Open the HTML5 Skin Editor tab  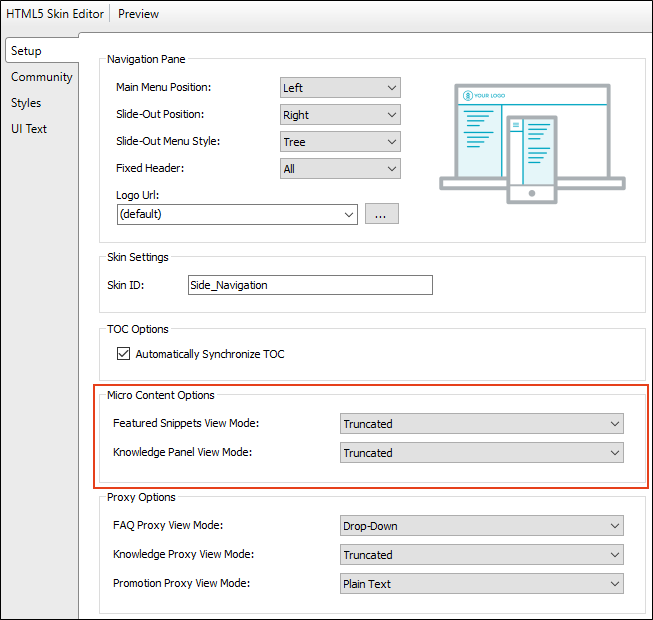(x=55, y=14)
